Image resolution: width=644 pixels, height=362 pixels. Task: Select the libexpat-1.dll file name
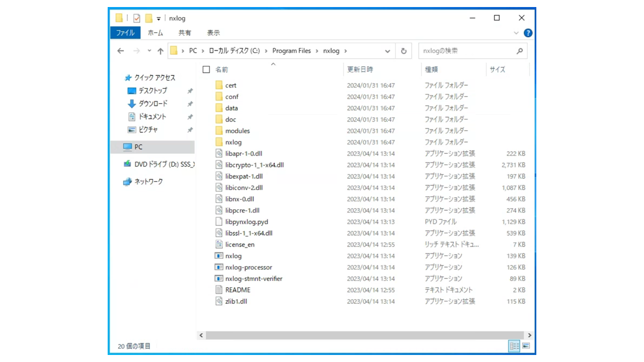coord(244,176)
